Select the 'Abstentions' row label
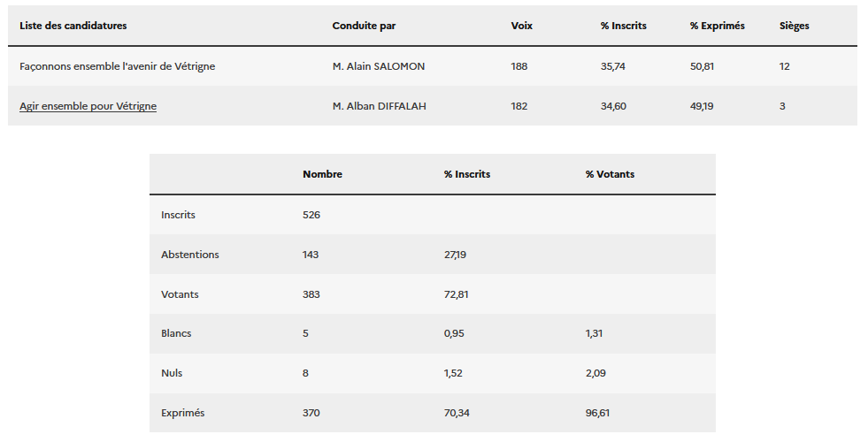Screen dimensions: 868x442 (189, 255)
